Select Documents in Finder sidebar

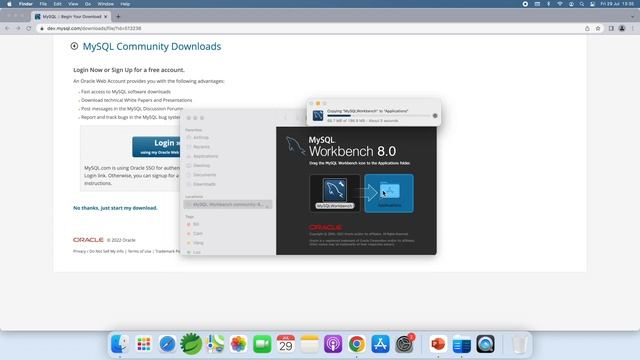(x=204, y=175)
